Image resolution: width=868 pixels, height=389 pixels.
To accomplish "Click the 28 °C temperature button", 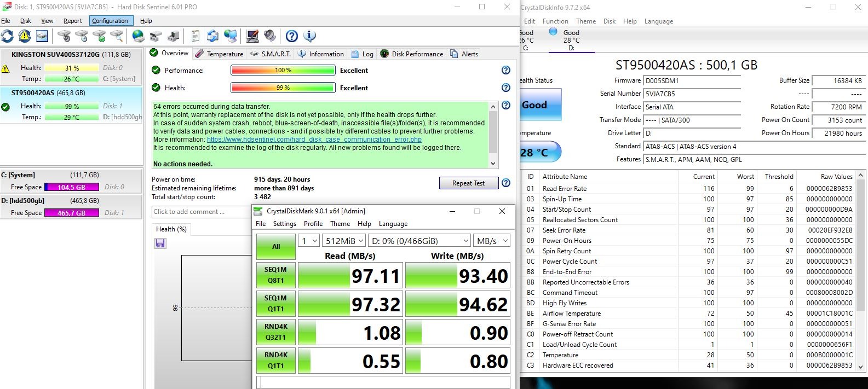I will pyautogui.click(x=539, y=152).
